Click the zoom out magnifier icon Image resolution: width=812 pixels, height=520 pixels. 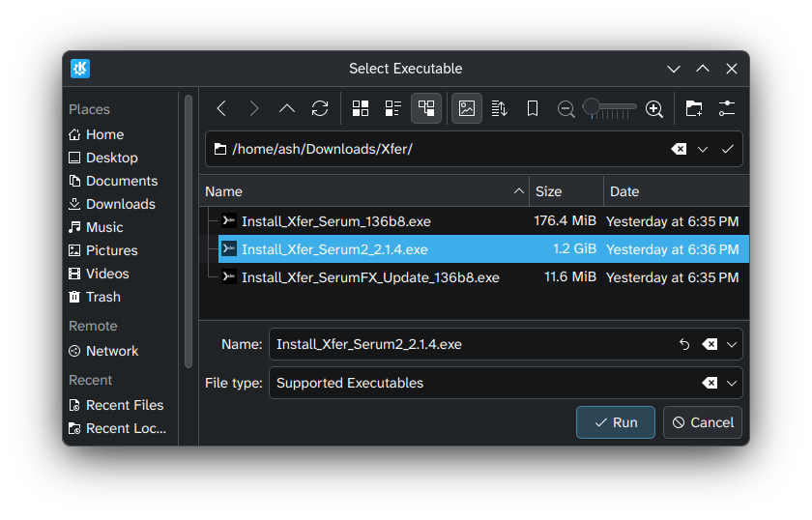(x=566, y=109)
